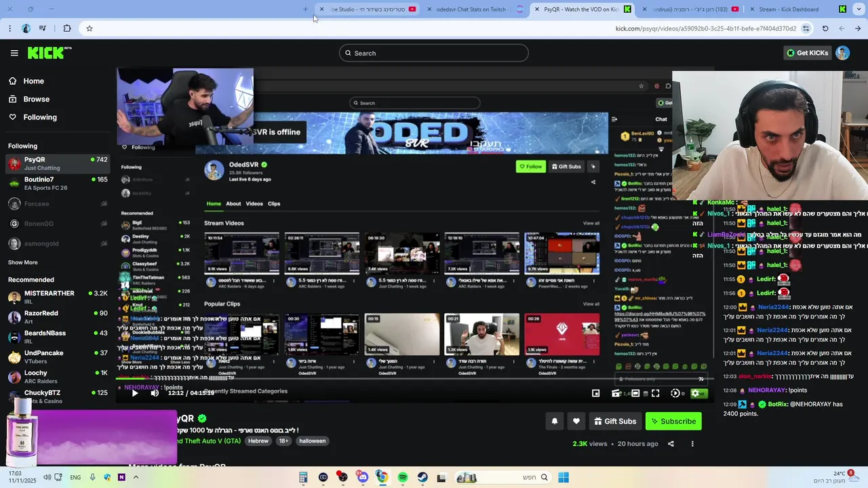Image resolution: width=868 pixels, height=488 pixels.
Task: Click the 18+ tag
Action: tap(283, 441)
